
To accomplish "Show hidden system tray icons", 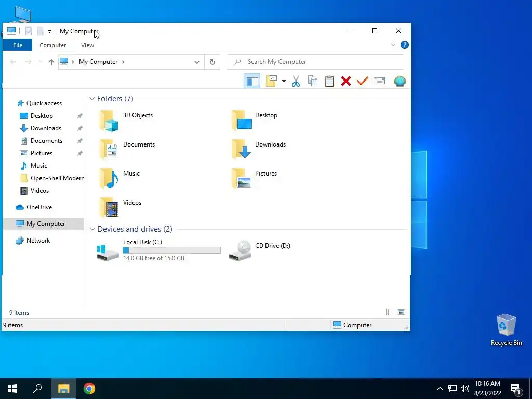I will (440, 389).
